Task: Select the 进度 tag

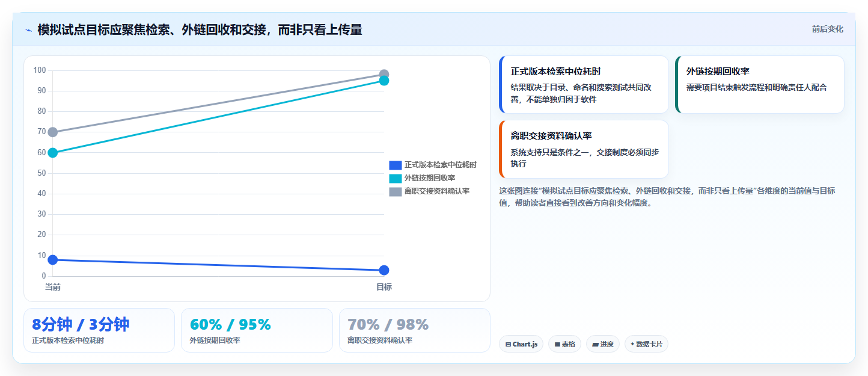Action: pyautogui.click(x=603, y=344)
